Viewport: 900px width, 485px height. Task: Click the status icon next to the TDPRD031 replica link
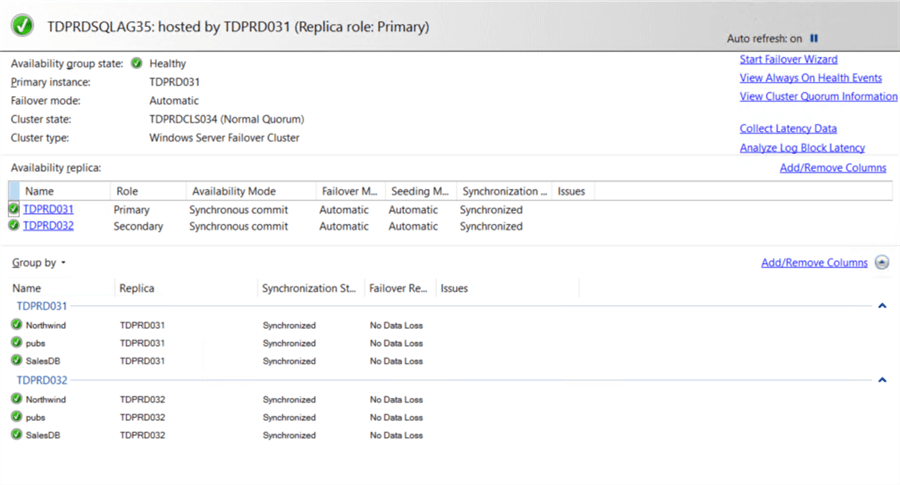pyautogui.click(x=14, y=208)
